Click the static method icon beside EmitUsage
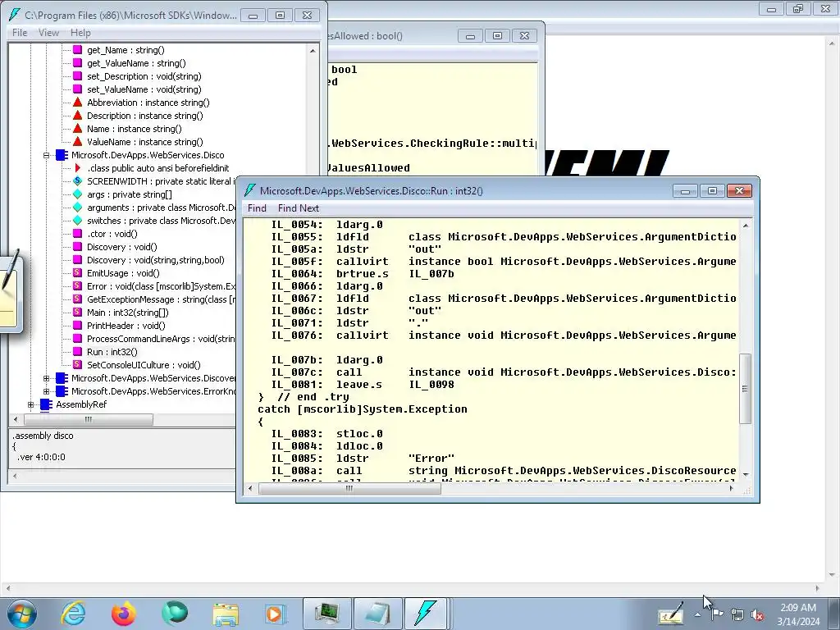Viewport: 840px width, 630px height. (x=78, y=273)
